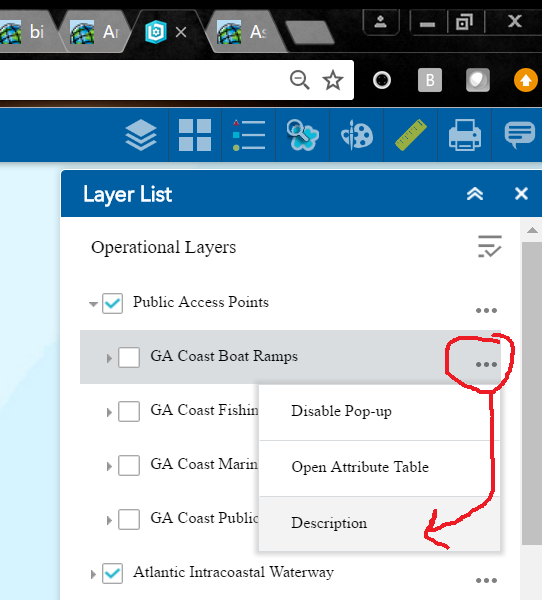The height and width of the screenshot is (600, 542).
Task: Open options menu for Public Access Points
Action: click(486, 310)
